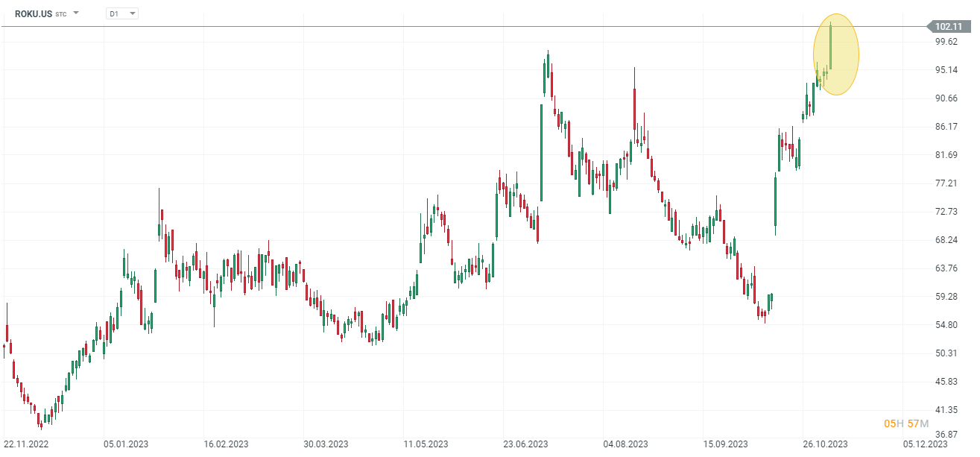Click the horizontal current price line
The image size is (980, 457).
pos(447,27)
